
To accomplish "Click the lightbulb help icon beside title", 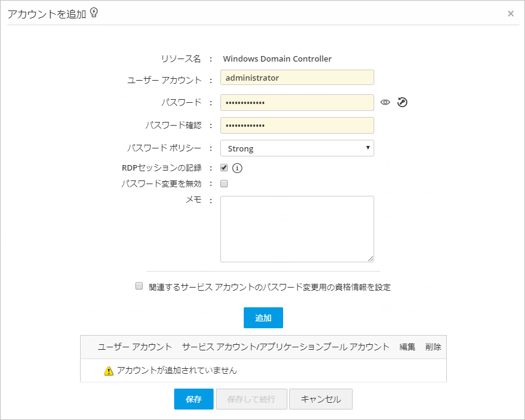I will click(94, 13).
